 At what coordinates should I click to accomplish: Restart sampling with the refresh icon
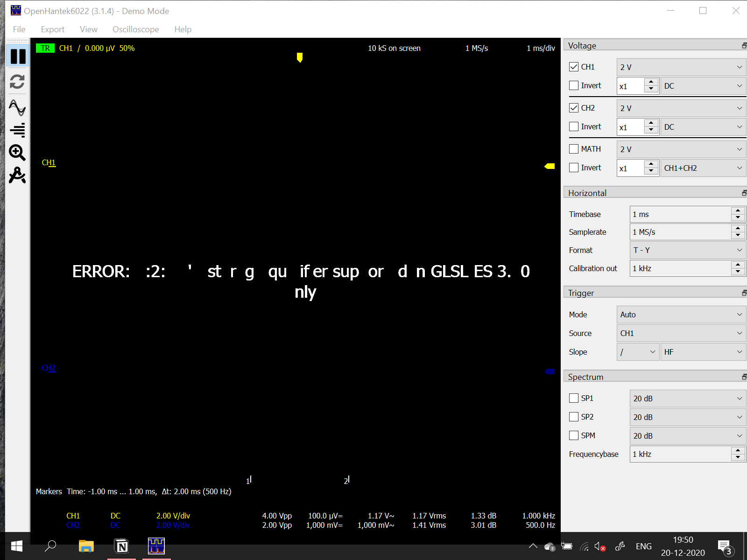[x=17, y=82]
